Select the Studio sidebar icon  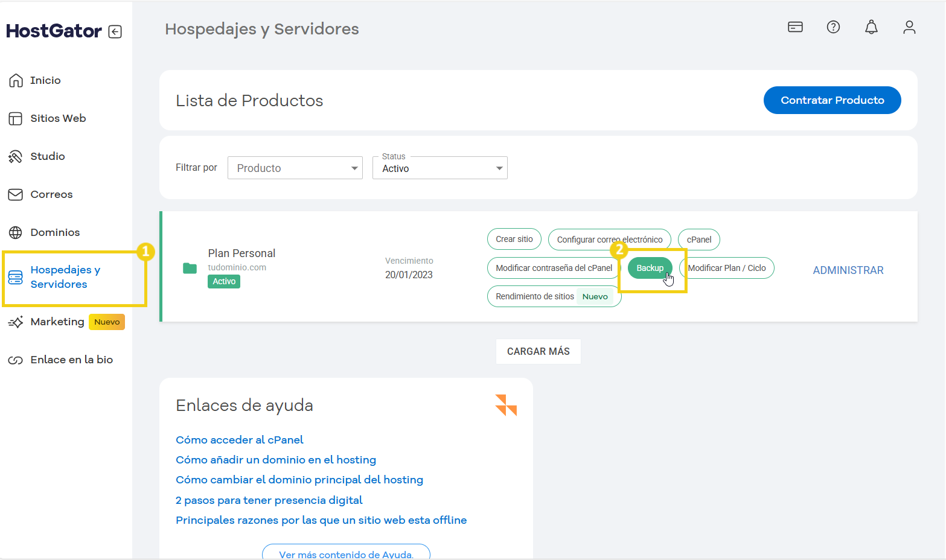point(16,156)
